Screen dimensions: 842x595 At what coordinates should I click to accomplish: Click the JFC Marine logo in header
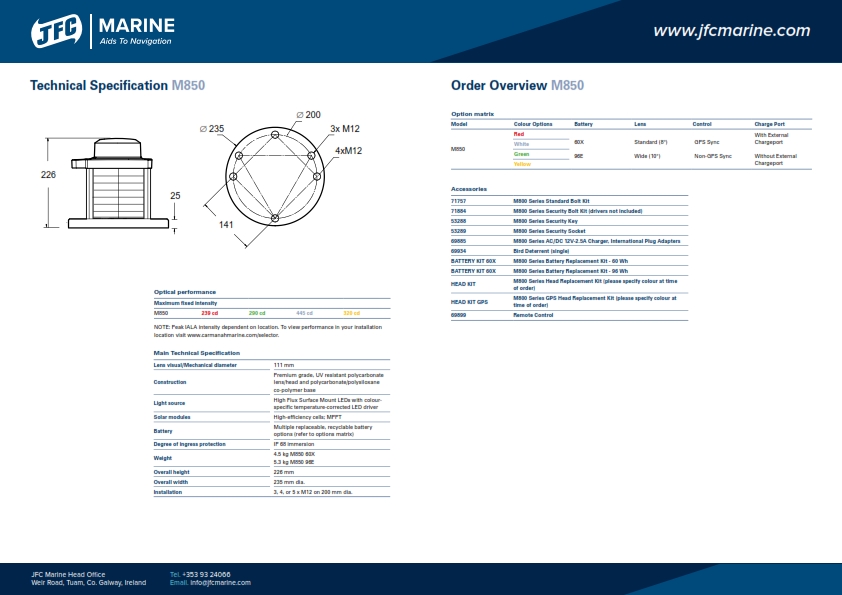pyautogui.click(x=103, y=31)
